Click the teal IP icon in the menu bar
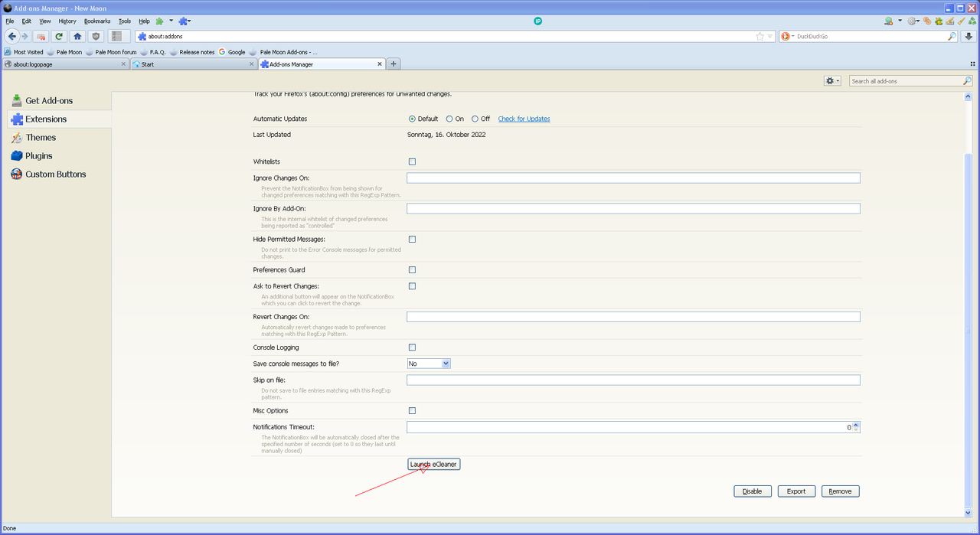Image resolution: width=980 pixels, height=535 pixels. click(538, 21)
